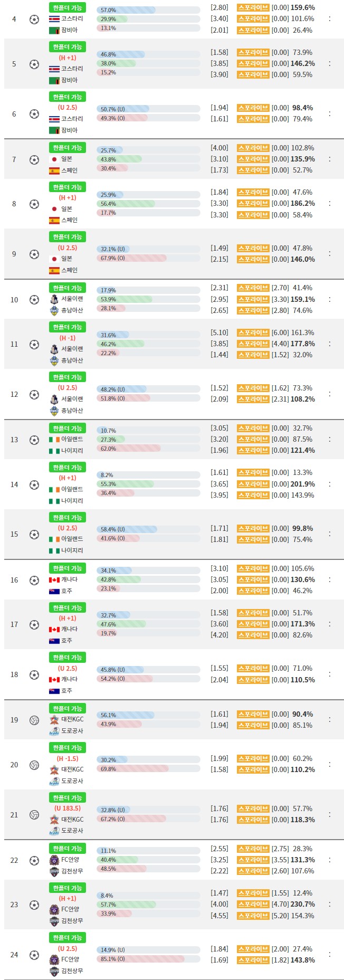
Task: Click the 69.8% bar in row 20
Action: pyautogui.click(x=133, y=769)
